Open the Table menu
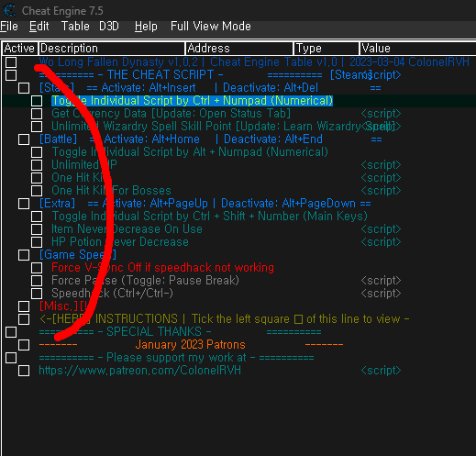This screenshot has height=456, width=476. tap(75, 27)
